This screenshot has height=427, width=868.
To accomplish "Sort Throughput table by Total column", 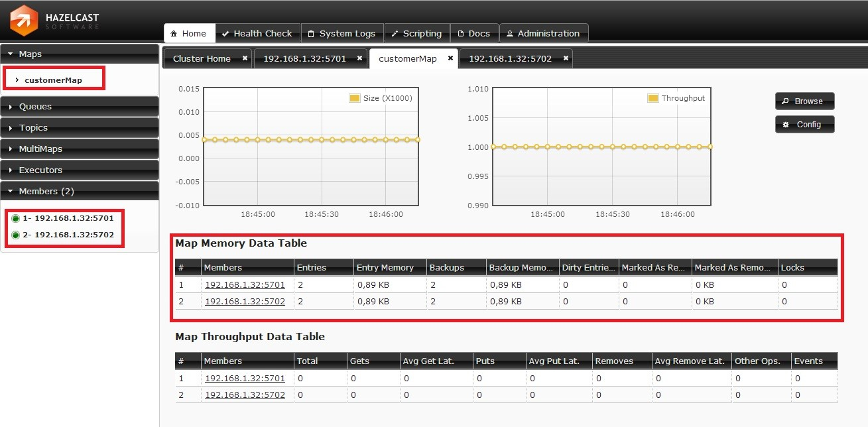I will [320, 361].
